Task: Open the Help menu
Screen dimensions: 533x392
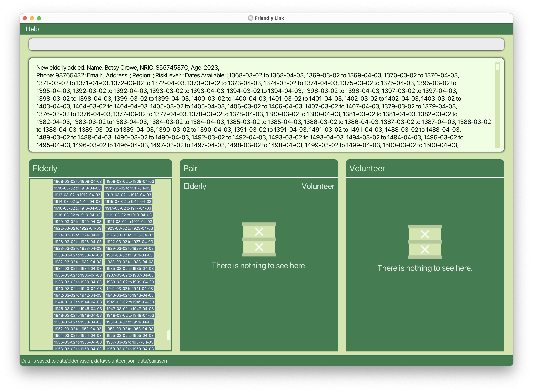Action: (32, 29)
